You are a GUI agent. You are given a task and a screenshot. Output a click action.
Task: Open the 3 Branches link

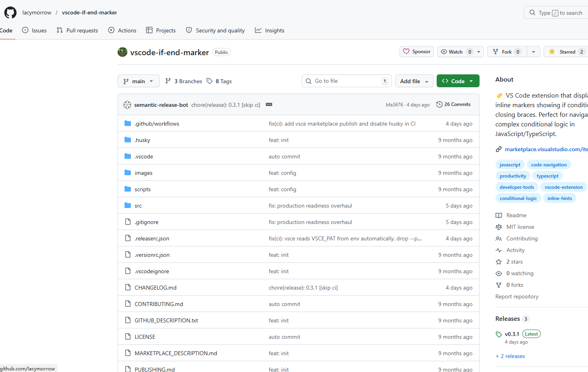[184, 81]
